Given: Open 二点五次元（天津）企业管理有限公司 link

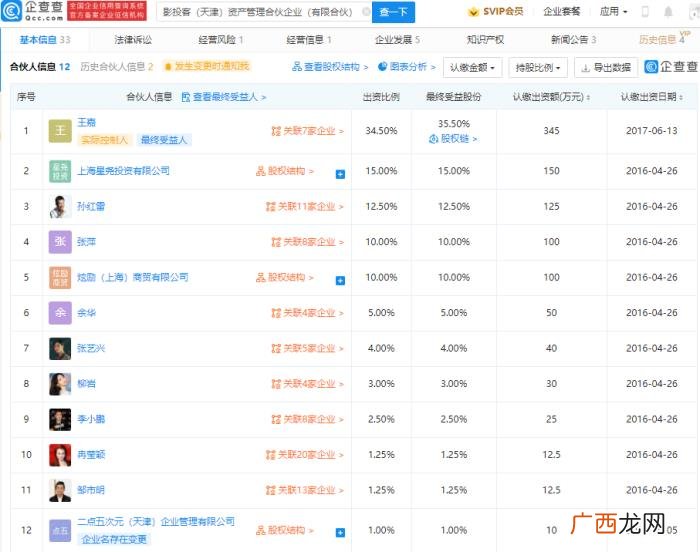Looking at the screenshot, I should [156, 521].
